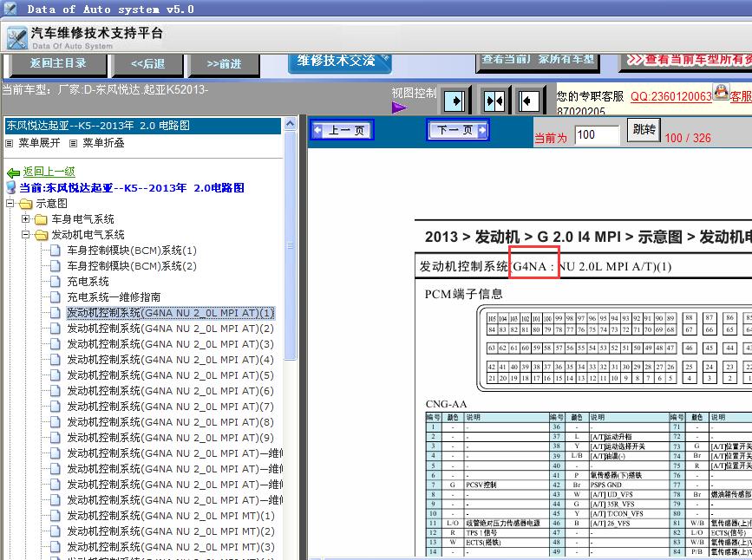Select 发动机控制系统(G4NA NU 2_0L MPI MT)(2)
Viewport: 752px width, 560px height.
[171, 531]
